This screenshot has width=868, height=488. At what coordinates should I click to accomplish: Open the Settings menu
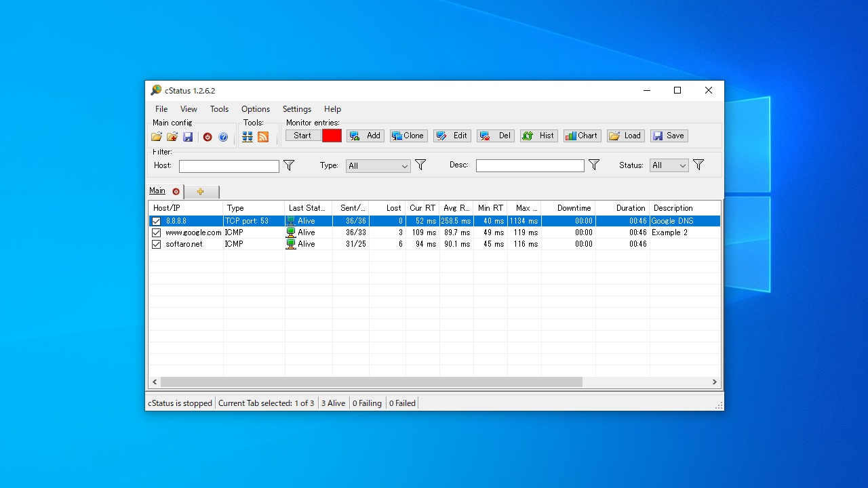tap(297, 109)
